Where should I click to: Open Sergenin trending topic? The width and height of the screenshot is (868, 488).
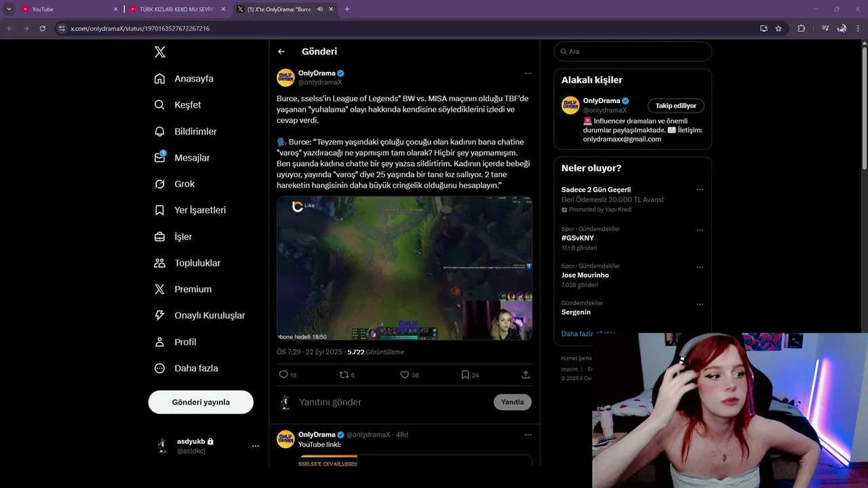[x=576, y=312]
